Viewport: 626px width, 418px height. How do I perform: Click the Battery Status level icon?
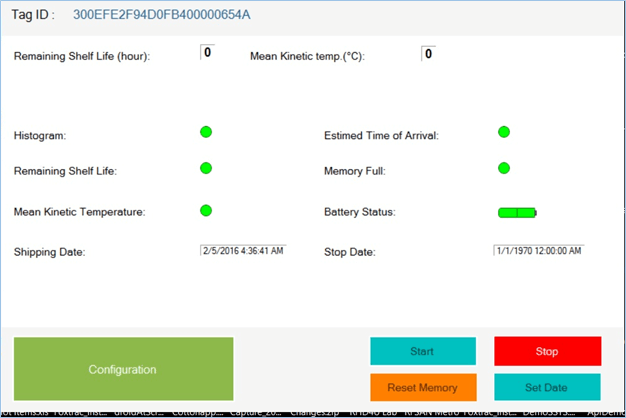pyautogui.click(x=517, y=212)
